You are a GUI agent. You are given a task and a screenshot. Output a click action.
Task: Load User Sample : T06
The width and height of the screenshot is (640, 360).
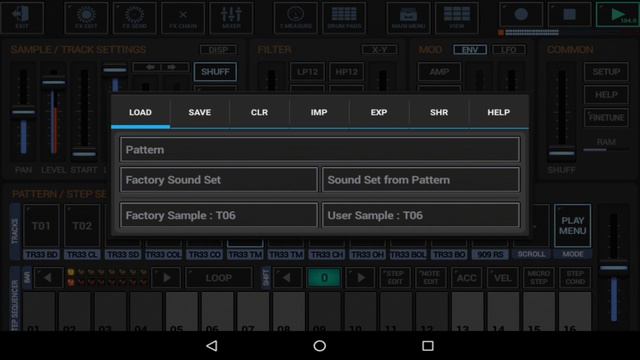pos(421,215)
